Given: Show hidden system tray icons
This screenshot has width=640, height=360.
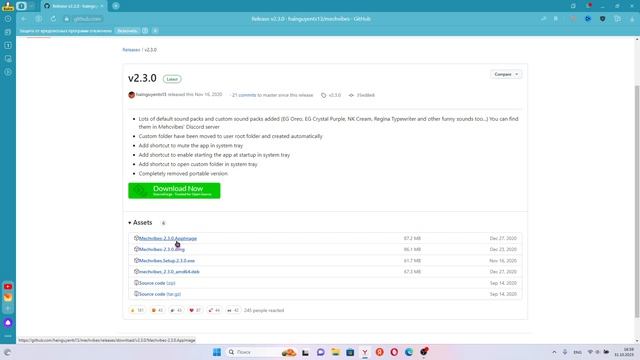Looking at the screenshot, I should point(554,352).
